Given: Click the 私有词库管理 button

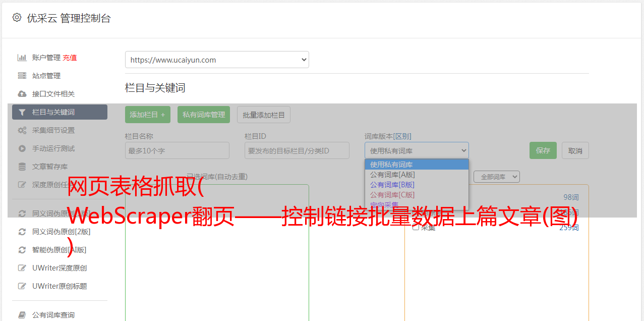Looking at the screenshot, I should tap(204, 115).
